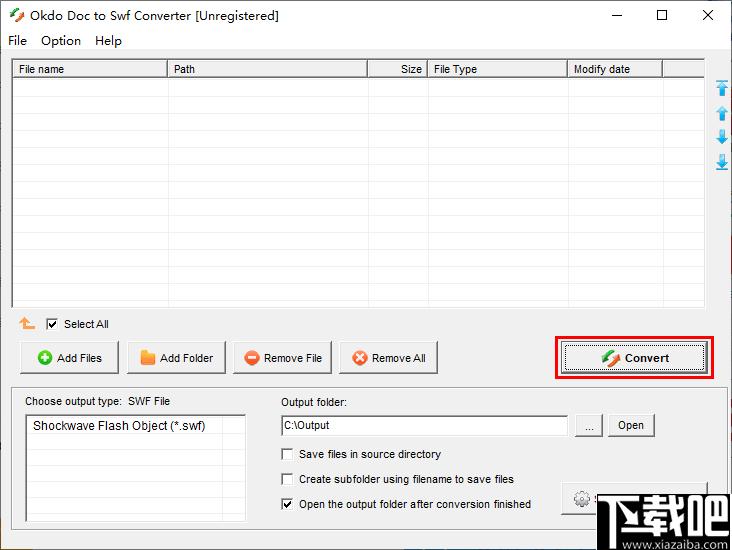Maximize the converter window
This screenshot has width=732, height=550.
click(x=662, y=15)
